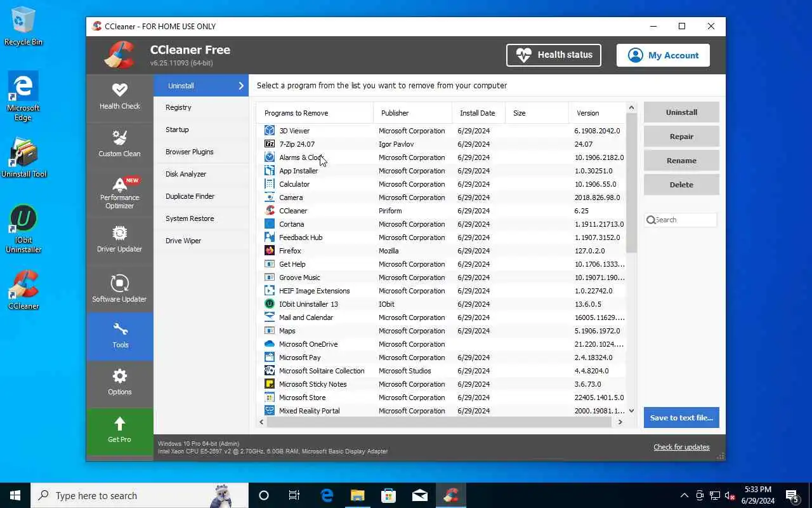Open the Health Check section
The image size is (812, 508).
(x=119, y=98)
